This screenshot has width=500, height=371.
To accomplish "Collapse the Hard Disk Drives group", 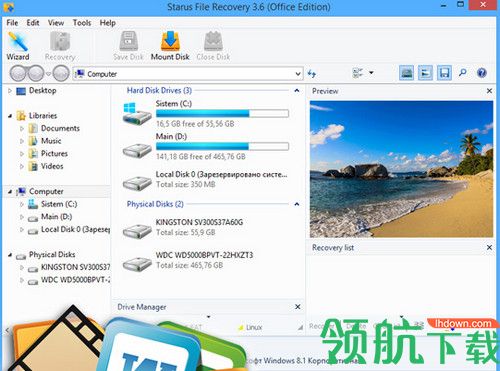I will point(297,90).
